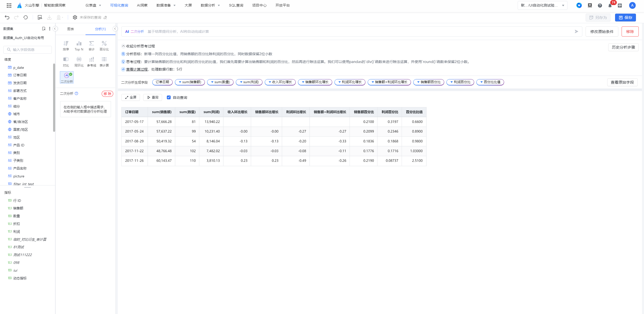
Task: Select the AI 二次分析 tool
Action: click(x=67, y=78)
